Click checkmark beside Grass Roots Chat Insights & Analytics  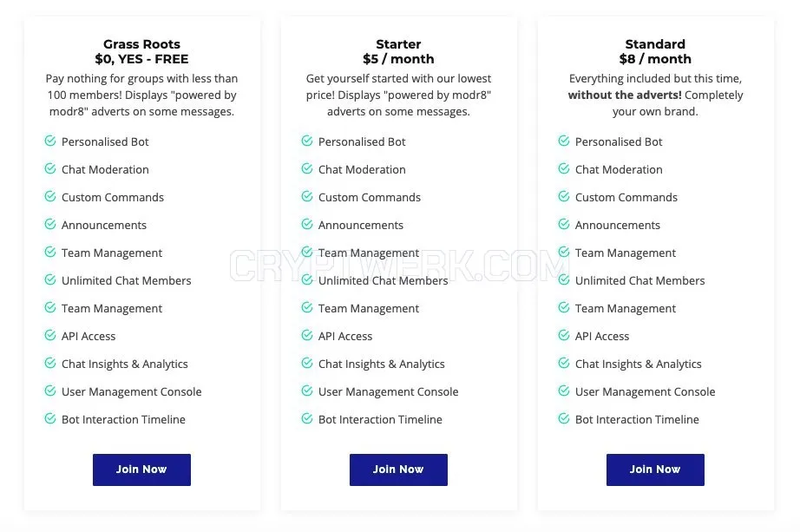tap(50, 363)
